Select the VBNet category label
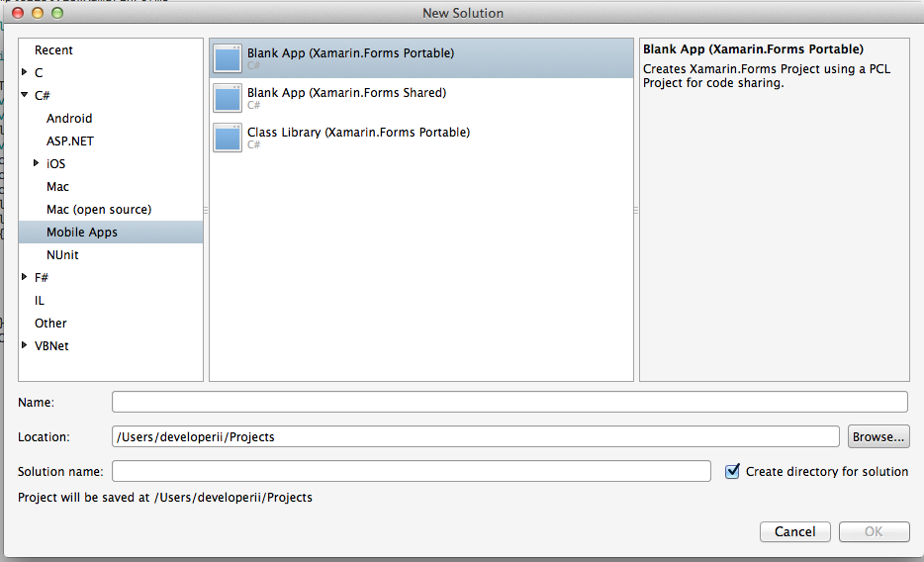Screen dimensions: 924x562 [x=51, y=345]
